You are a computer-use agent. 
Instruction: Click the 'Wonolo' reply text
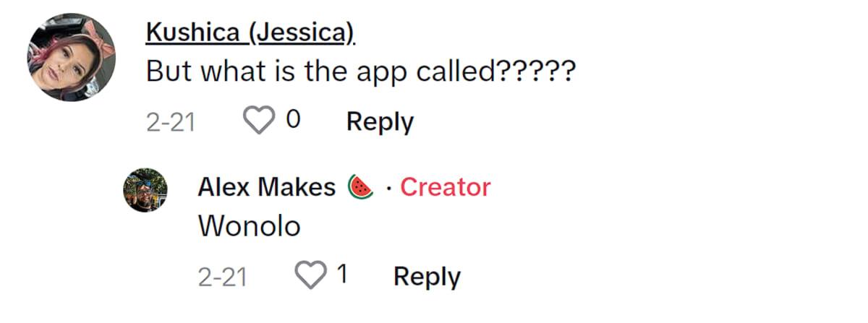coord(249,227)
